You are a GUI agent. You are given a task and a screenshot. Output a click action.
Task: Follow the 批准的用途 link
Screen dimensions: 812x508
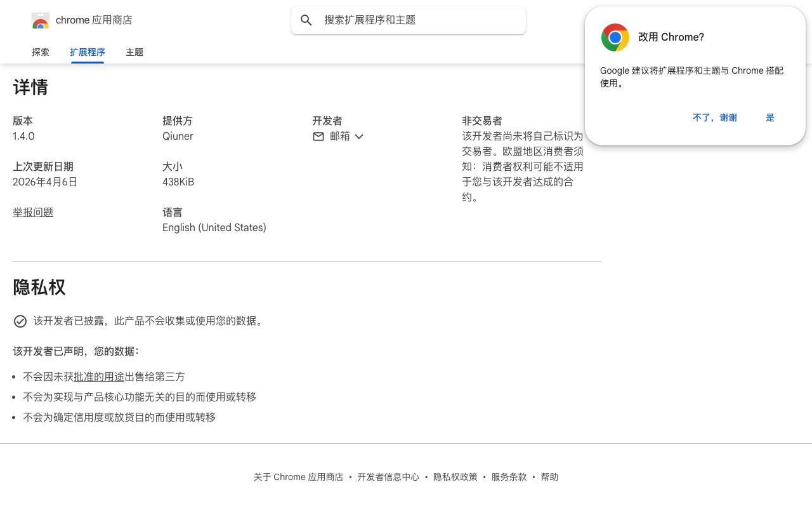pos(99,377)
